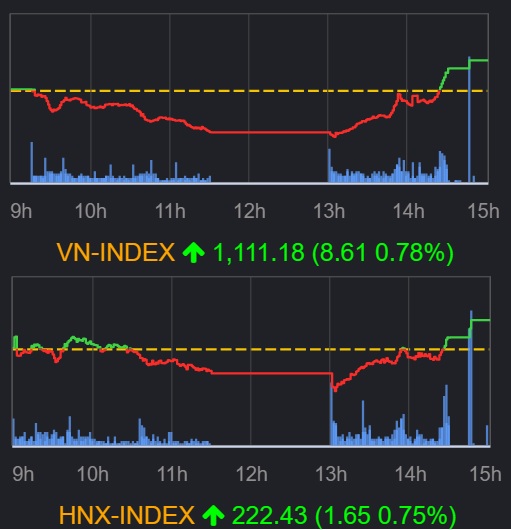The width and height of the screenshot is (511, 530).
Task: Select the VN-INDEX value 1,111.18
Action: 259,253
